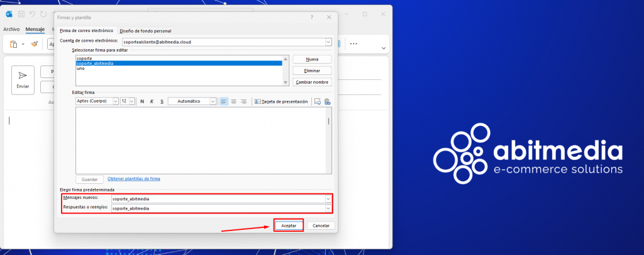Open the Obtener plantillas de firma link
644x255 pixels.
click(133, 179)
